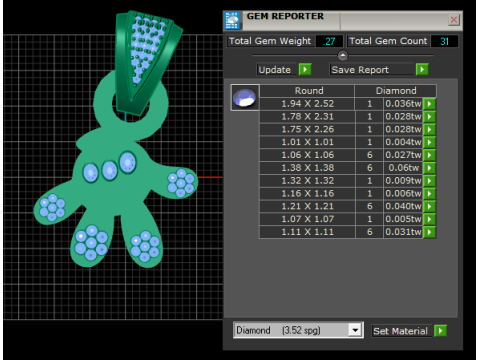Select the 1.06 X 1.06 size cell
480x360 pixels.
click(307, 155)
